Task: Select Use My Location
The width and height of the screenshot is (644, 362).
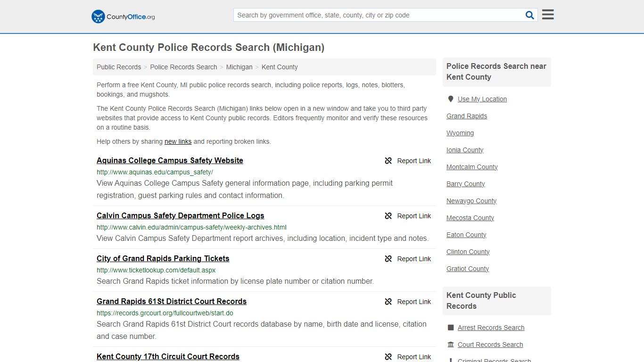Action: coord(482,99)
